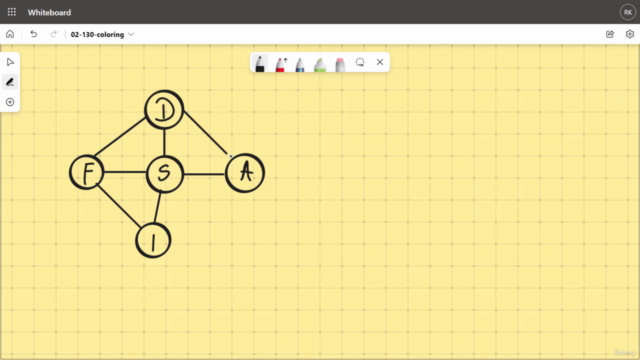Open Whiteboard settings gear
Screen dimensions: 640x360
629,34
